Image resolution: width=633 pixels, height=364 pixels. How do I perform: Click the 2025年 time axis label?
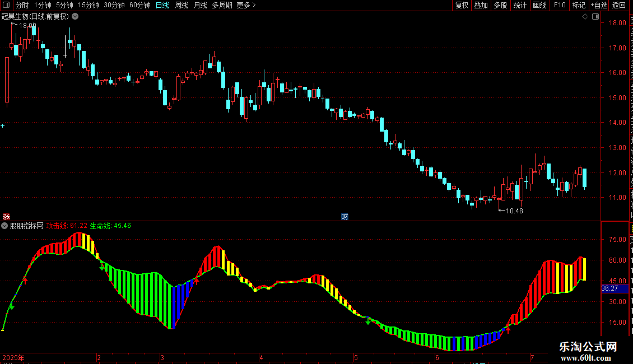[13, 357]
